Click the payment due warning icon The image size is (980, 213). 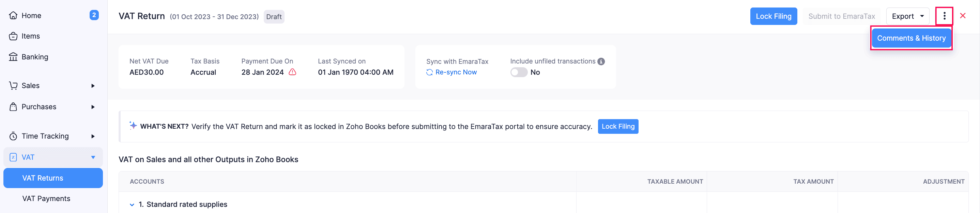(x=292, y=72)
